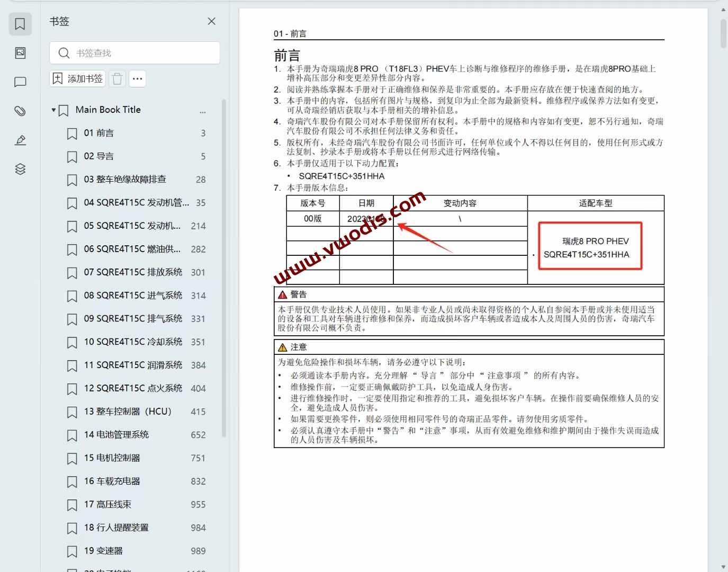Click the 警告 warning triangle icon
Image resolution: width=728 pixels, height=572 pixels.
283,295
